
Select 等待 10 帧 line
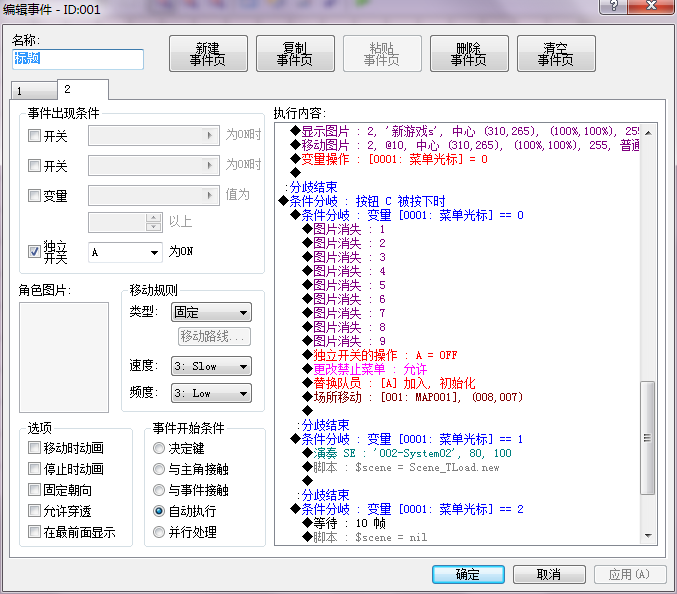(344, 523)
